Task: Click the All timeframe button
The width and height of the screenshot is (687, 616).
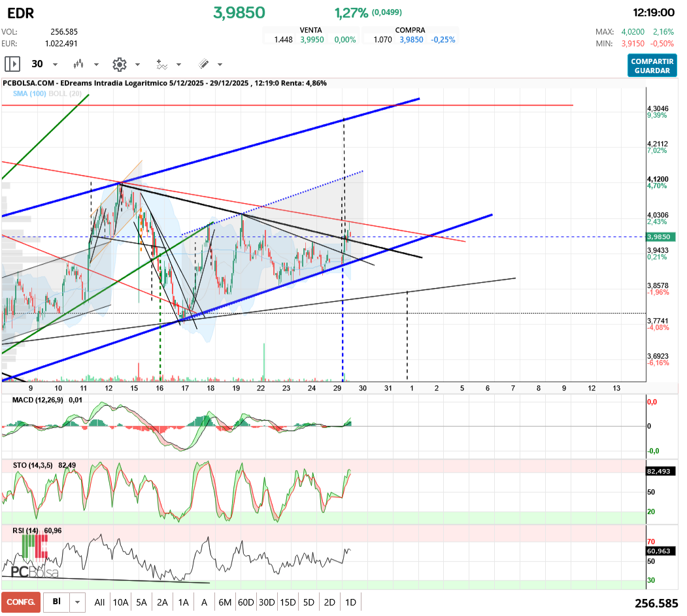Action: [x=99, y=602]
